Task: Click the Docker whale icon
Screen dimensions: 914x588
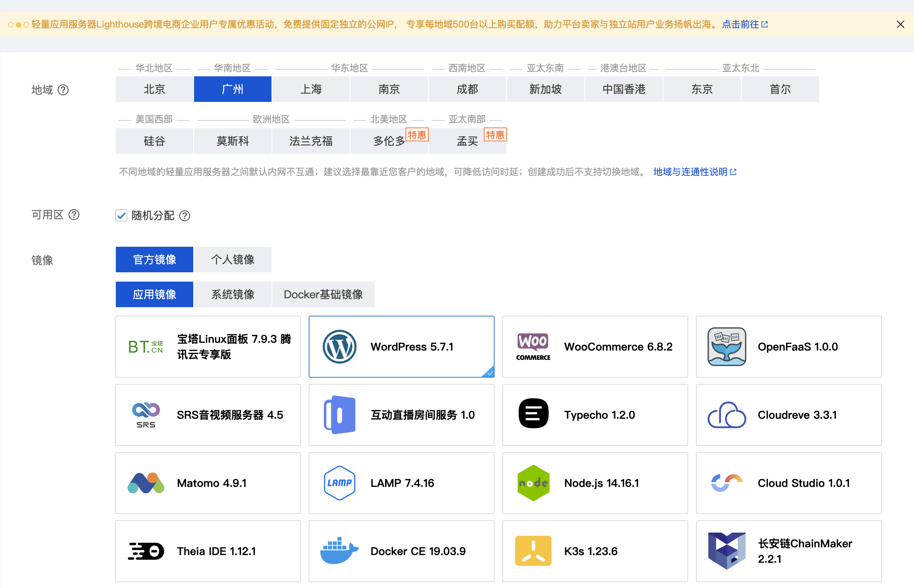Action: click(340, 550)
